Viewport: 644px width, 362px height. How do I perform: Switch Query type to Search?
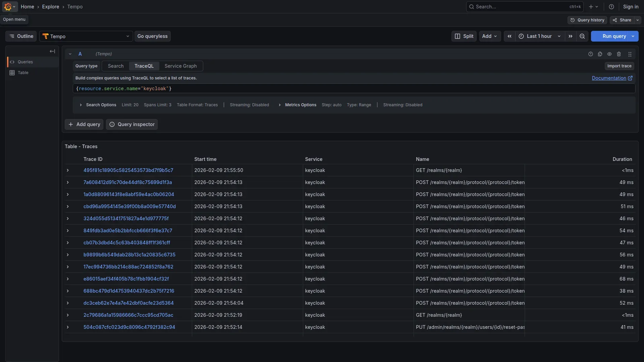pyautogui.click(x=115, y=66)
